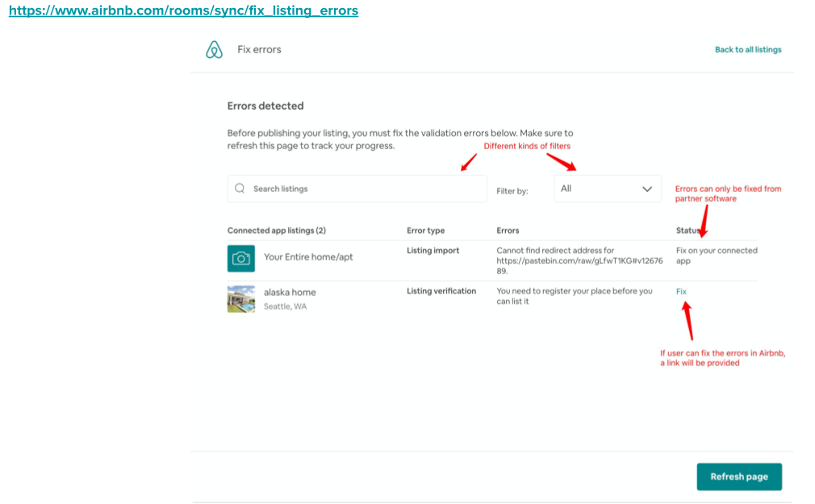Viewport: 815px width, 504px height.
Task: Click the Airbnb logo icon
Action: tap(214, 50)
